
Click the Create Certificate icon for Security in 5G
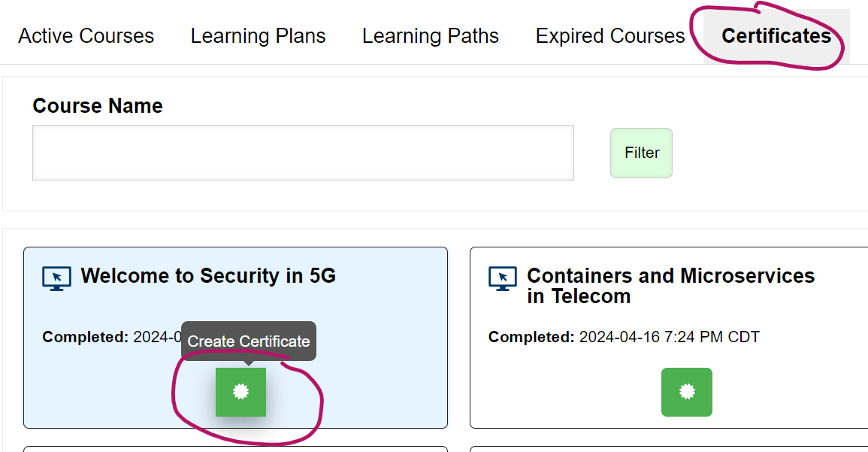click(240, 392)
